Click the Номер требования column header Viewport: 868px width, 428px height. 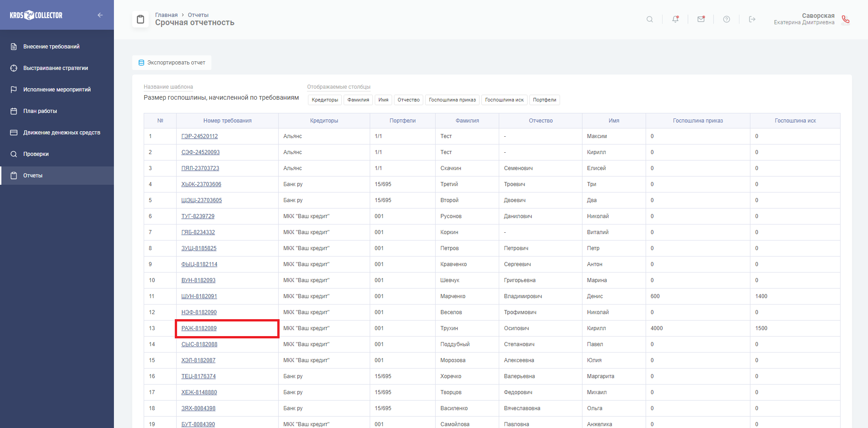pos(227,121)
